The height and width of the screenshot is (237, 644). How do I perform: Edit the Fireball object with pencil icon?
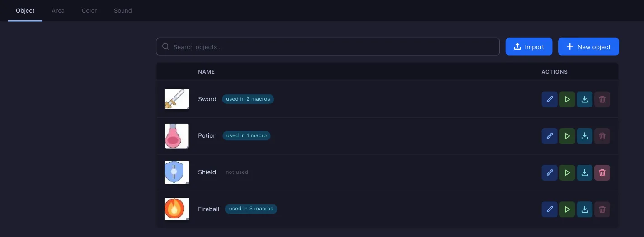[550, 209]
